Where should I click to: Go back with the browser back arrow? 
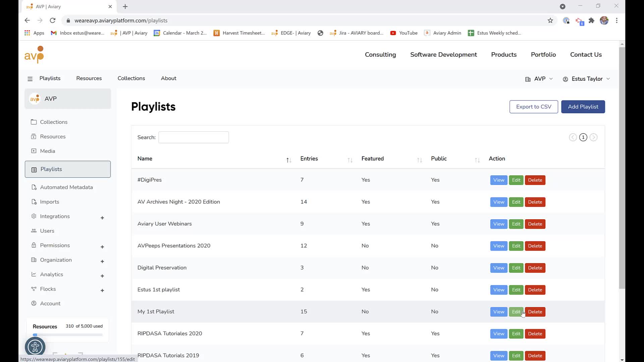pyautogui.click(x=27, y=20)
